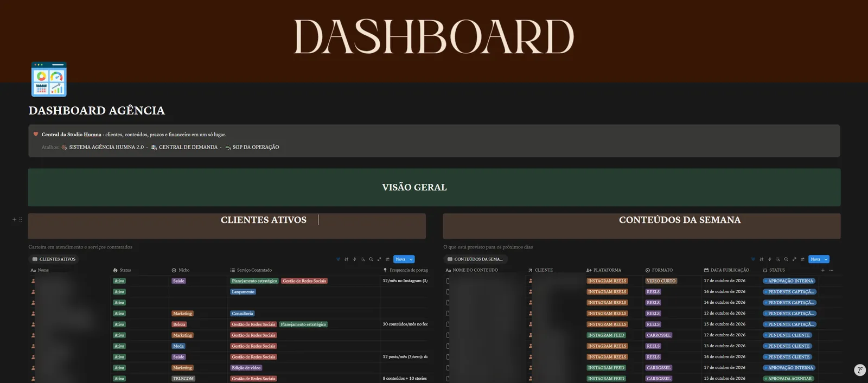Click the dashboard page icon above the title
Screen dimensions: 868x383
coord(49,79)
